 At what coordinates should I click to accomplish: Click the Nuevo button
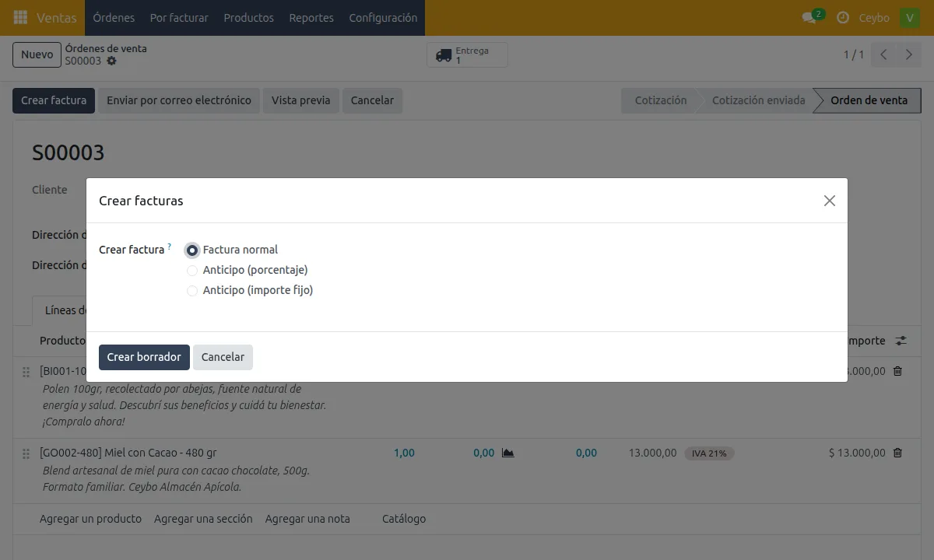tap(37, 54)
